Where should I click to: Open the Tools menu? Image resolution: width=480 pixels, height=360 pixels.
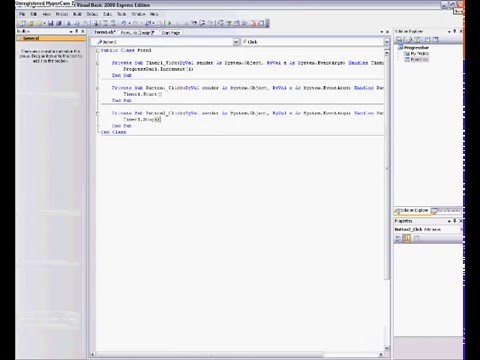tap(122, 14)
